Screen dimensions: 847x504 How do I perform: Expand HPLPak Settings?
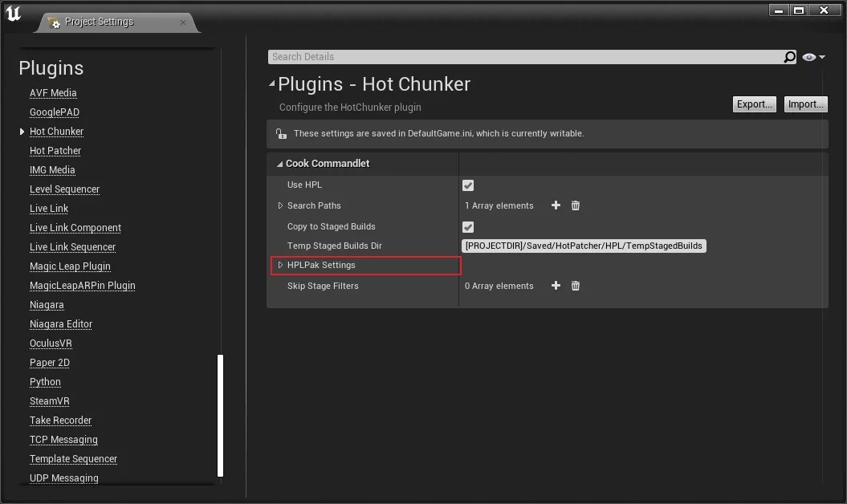[x=280, y=265]
